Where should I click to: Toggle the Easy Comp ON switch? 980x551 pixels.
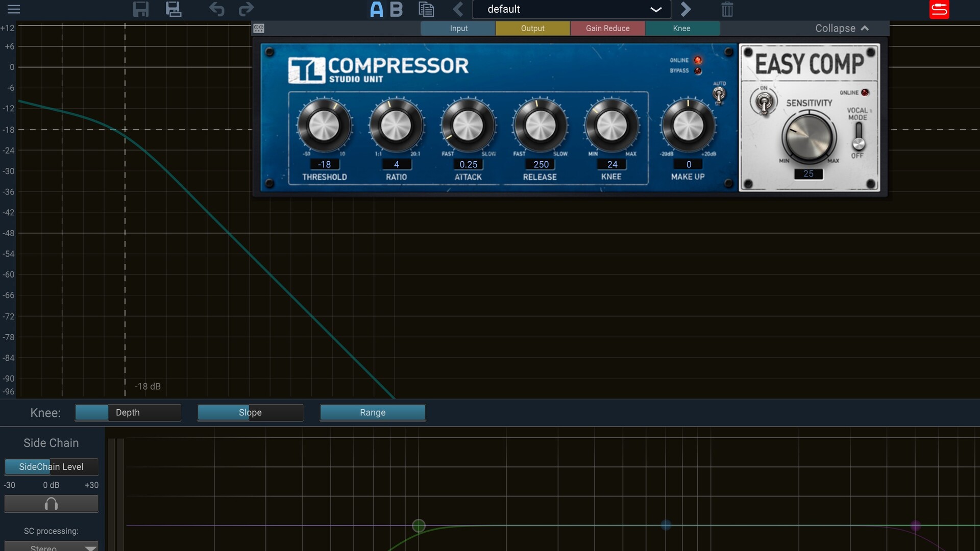(x=764, y=103)
